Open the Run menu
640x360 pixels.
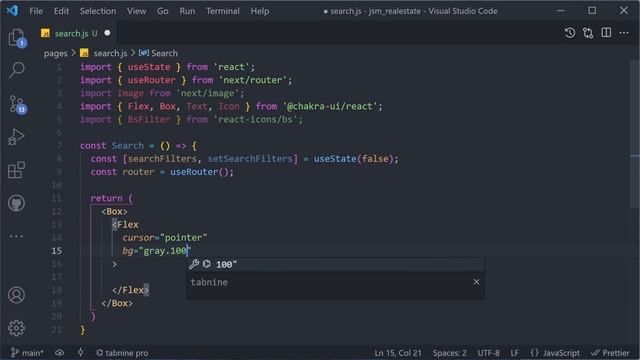[x=187, y=11]
